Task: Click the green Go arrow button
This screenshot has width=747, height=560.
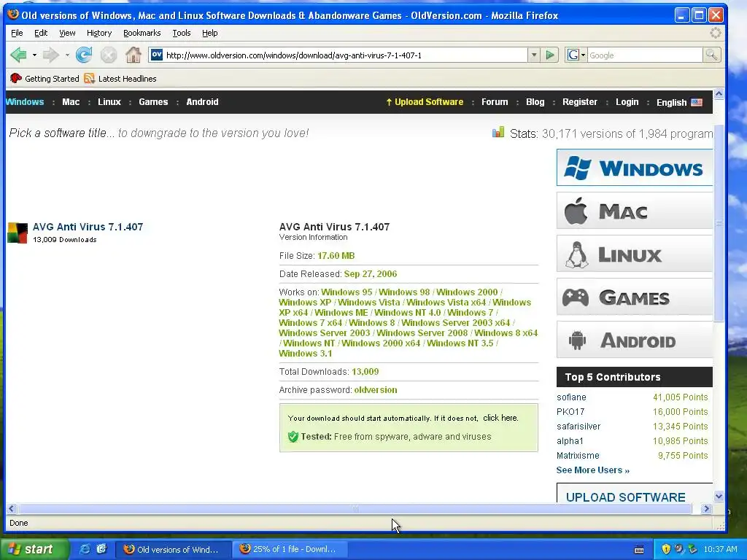Action: coord(550,55)
